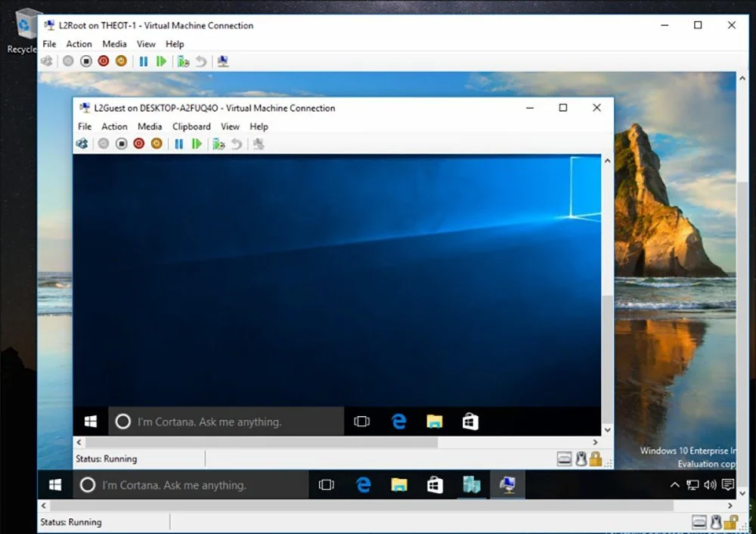The width and height of the screenshot is (756, 534).
Task: Click red Shut Down icon in L2Guest toolbar
Action: [139, 144]
